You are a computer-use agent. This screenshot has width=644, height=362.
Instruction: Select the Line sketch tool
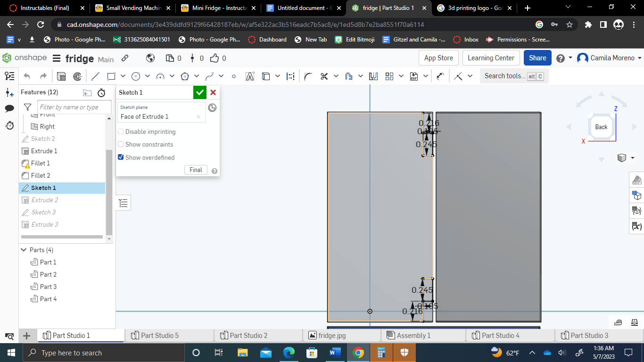click(95, 76)
